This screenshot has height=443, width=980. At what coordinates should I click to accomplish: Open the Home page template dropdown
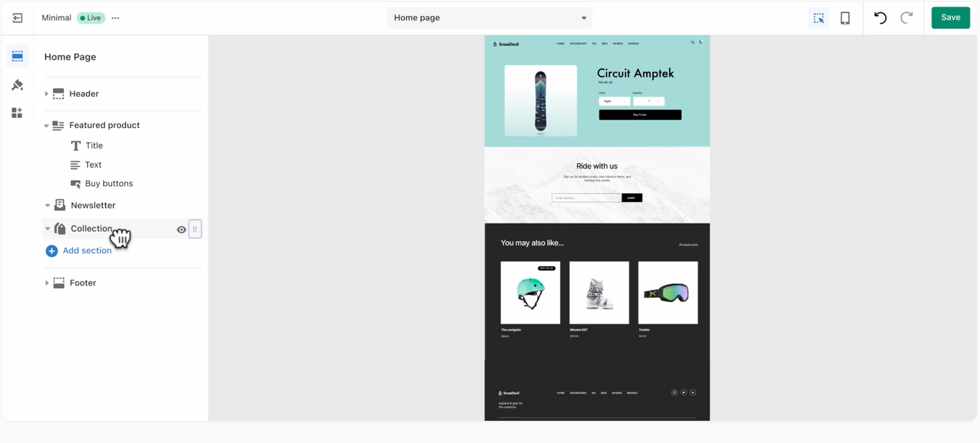tap(490, 18)
